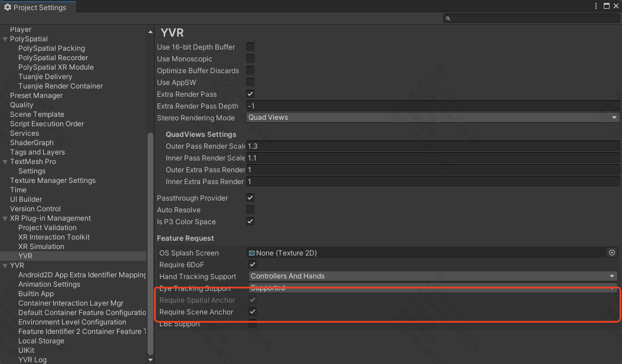Screen dimensions: 622x364
Task: Click the sidebar scroll-down arrow
Action: pyautogui.click(x=150, y=359)
